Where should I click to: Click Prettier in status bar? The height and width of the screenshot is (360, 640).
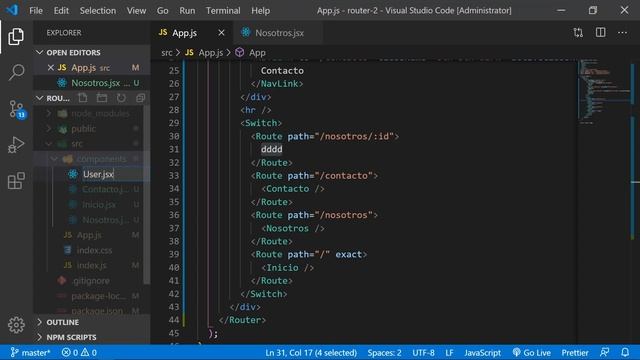575,352
